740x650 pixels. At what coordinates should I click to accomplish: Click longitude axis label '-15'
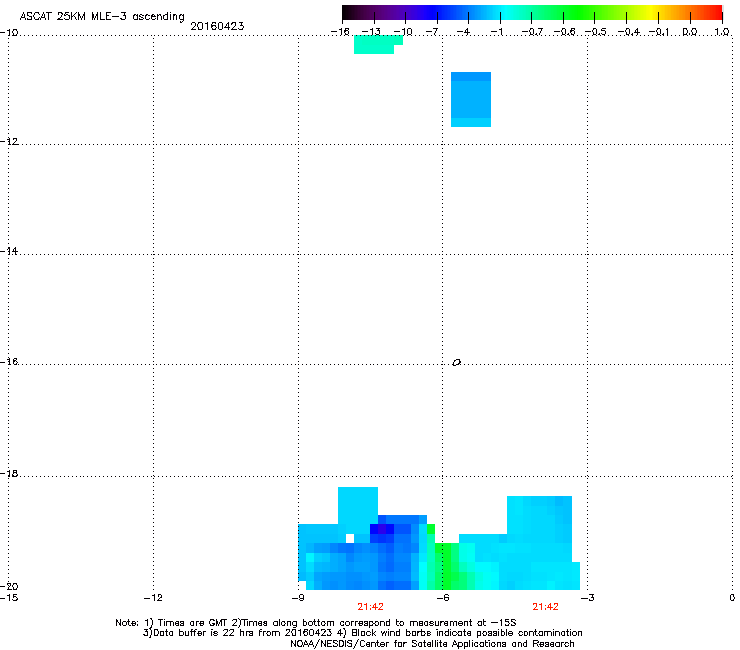click(x=9, y=598)
